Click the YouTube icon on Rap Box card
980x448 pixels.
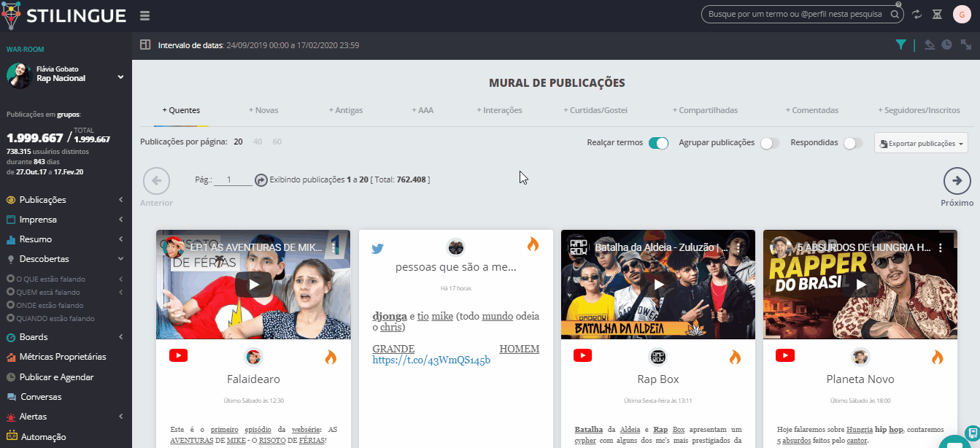582,356
